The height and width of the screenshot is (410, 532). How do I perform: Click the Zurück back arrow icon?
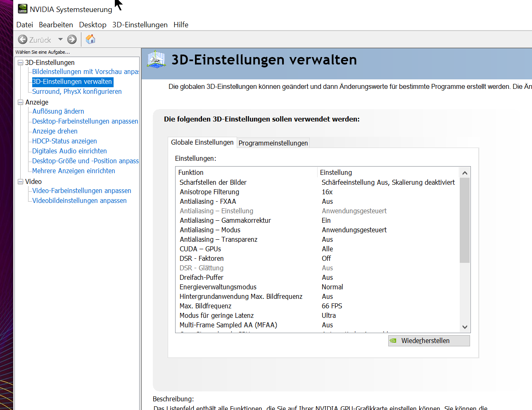click(x=23, y=39)
